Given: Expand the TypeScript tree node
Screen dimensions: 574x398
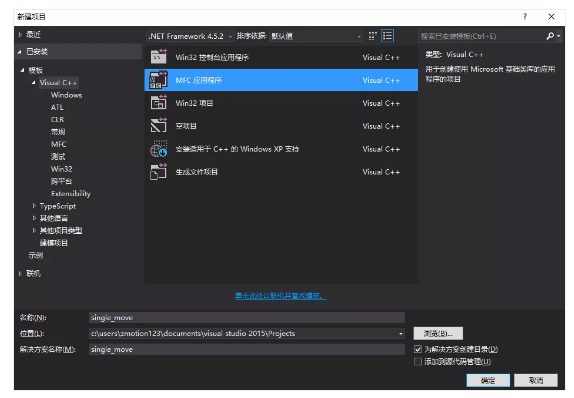Looking at the screenshot, I should pyautogui.click(x=34, y=206).
